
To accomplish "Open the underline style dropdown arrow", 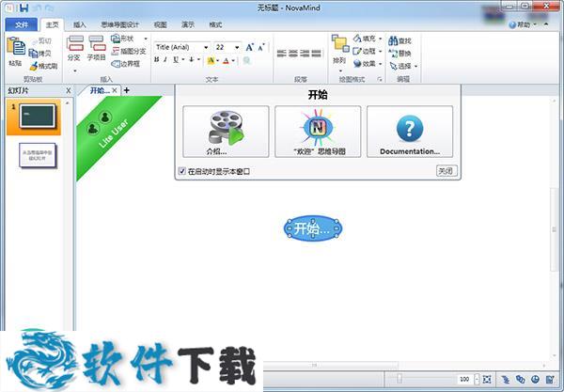I will 183,60.
